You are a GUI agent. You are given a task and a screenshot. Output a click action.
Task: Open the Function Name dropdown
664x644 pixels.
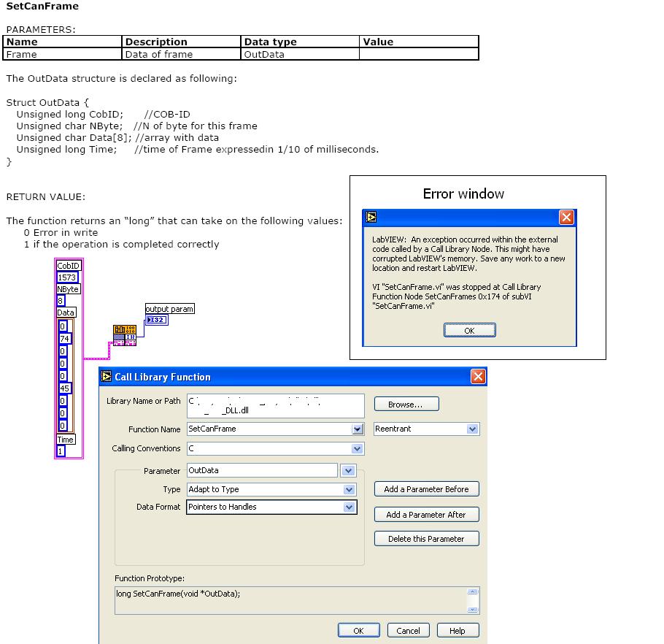(358, 429)
